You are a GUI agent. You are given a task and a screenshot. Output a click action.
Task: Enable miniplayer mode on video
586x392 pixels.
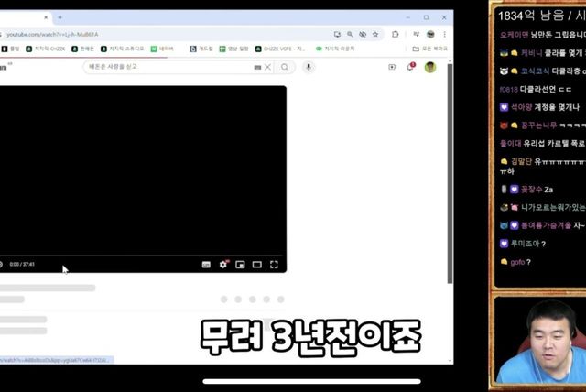(240, 265)
